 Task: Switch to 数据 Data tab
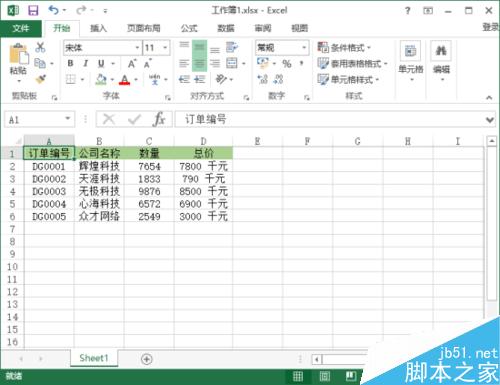226,28
